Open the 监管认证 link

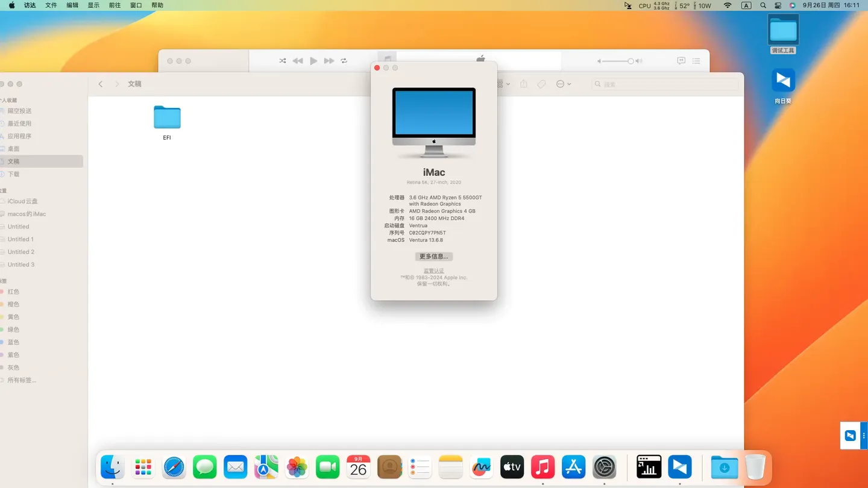[433, 271]
